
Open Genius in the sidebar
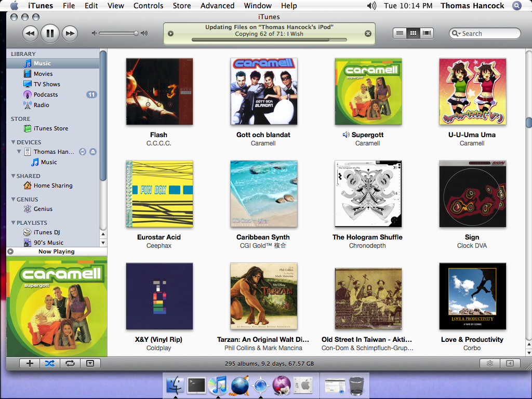pos(53,209)
